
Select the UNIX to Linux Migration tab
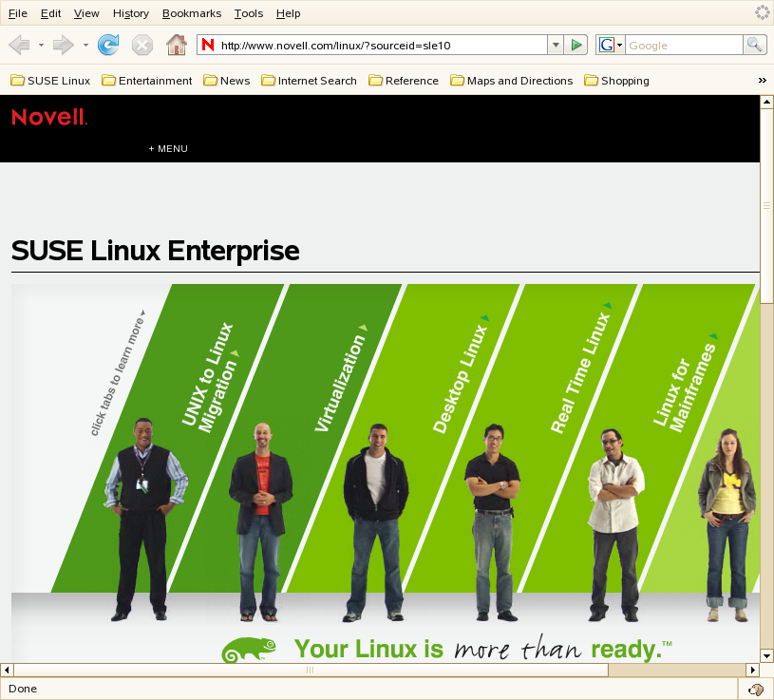point(209,378)
